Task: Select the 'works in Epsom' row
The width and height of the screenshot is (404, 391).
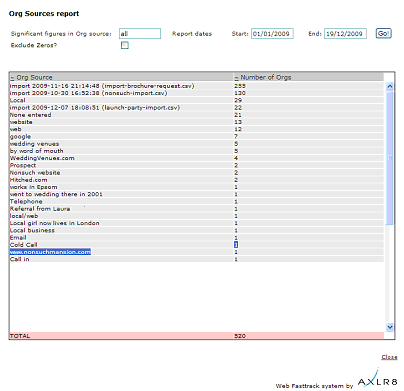Action: (x=197, y=187)
